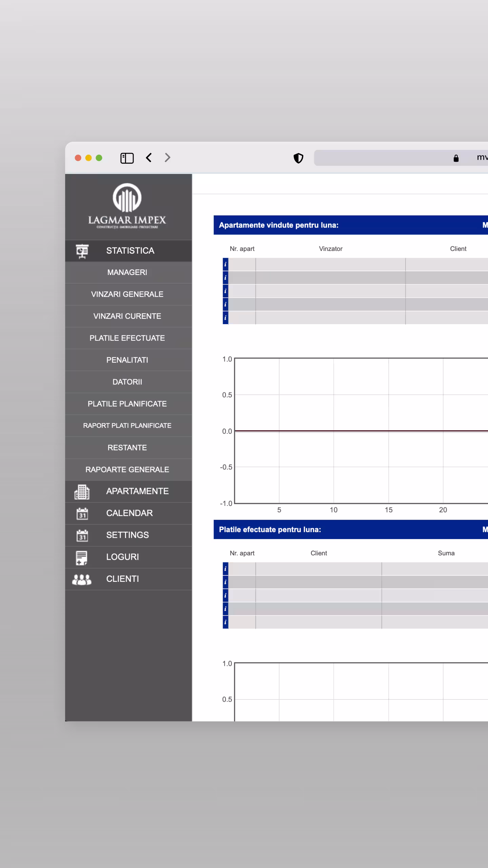Open info for fourth sold apartment row

[x=225, y=304]
